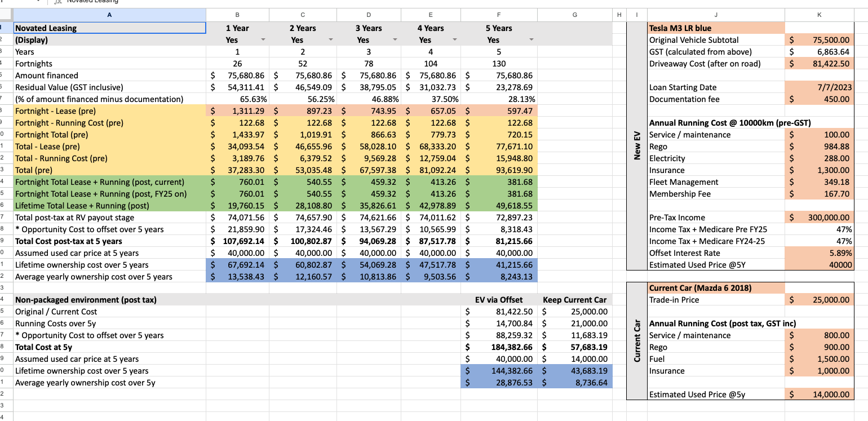The width and height of the screenshot is (868, 421).
Task: Select column A header
Action: 109,15
